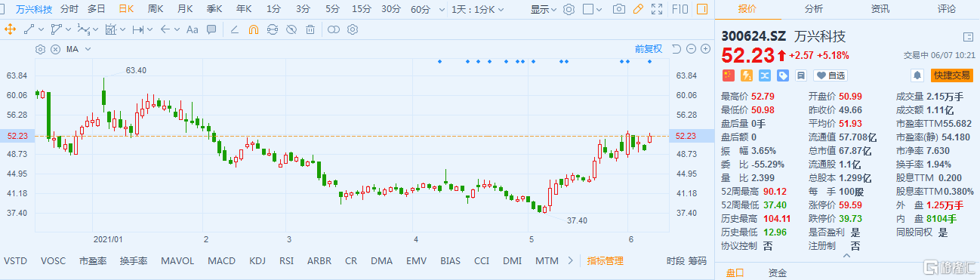The image size is (980, 280).
Task: Click the China flag market icon
Action: tap(729, 75)
